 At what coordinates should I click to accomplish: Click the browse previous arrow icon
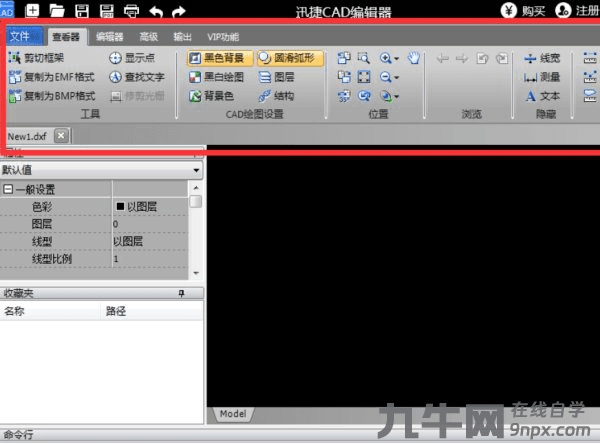(443, 58)
